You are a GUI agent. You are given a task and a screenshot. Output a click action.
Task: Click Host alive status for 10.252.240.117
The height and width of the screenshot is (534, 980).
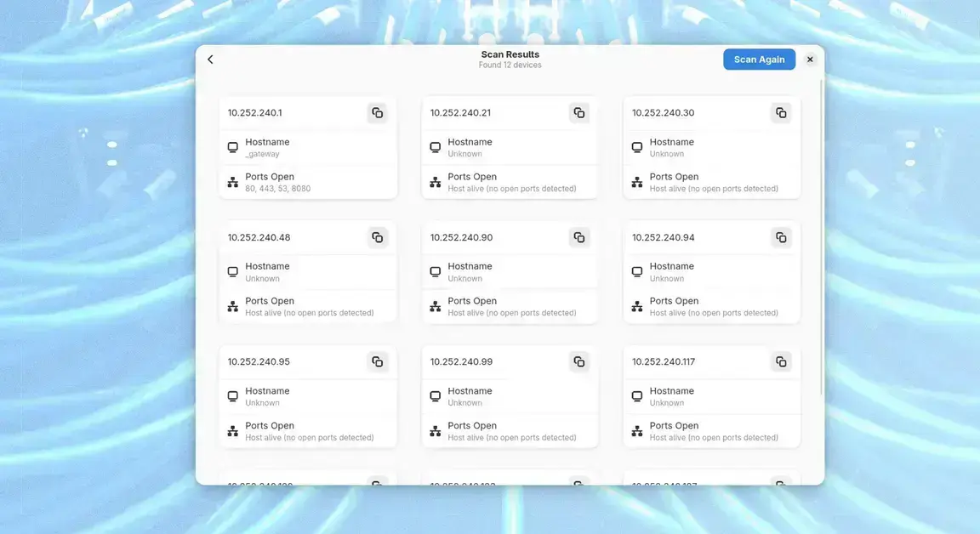(714, 438)
